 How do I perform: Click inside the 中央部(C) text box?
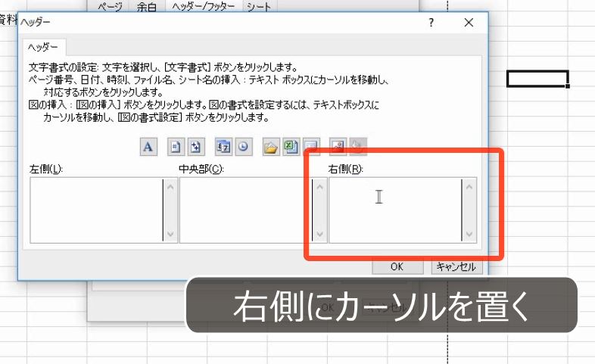pos(245,210)
